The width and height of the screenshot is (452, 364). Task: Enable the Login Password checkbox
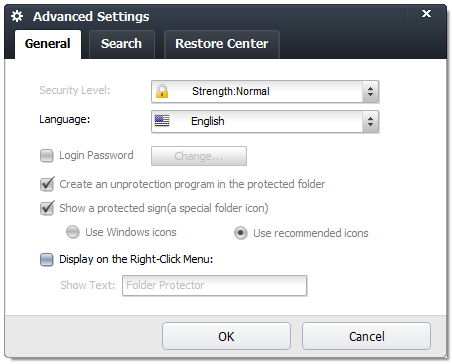click(47, 155)
